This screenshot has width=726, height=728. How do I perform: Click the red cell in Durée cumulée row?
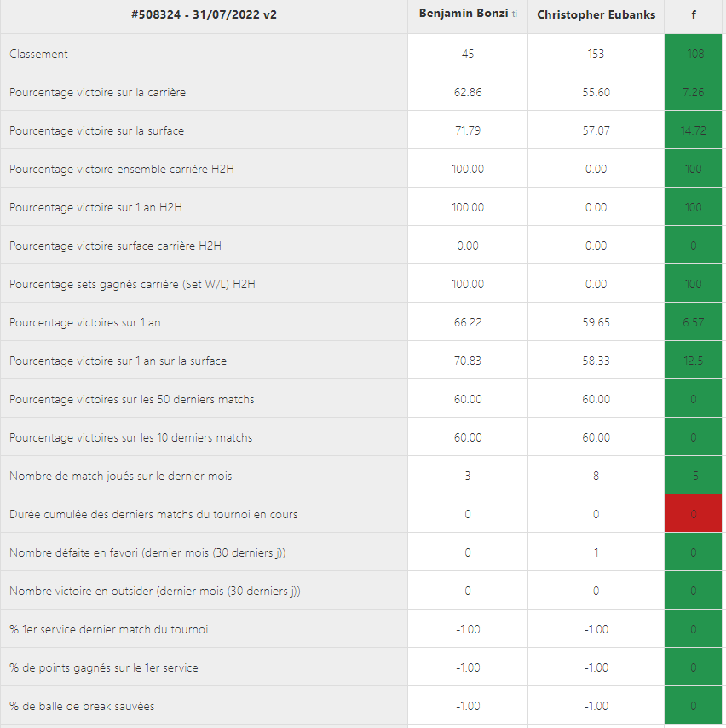pos(693,513)
